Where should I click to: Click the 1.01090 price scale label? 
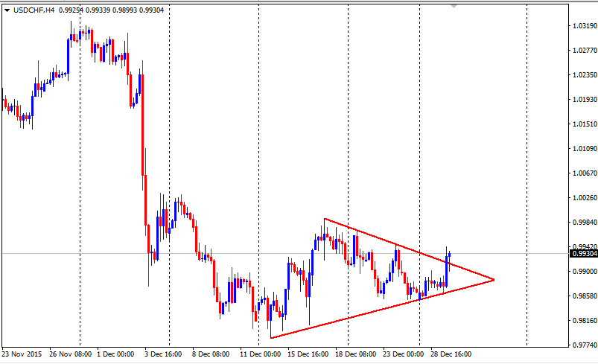585,149
